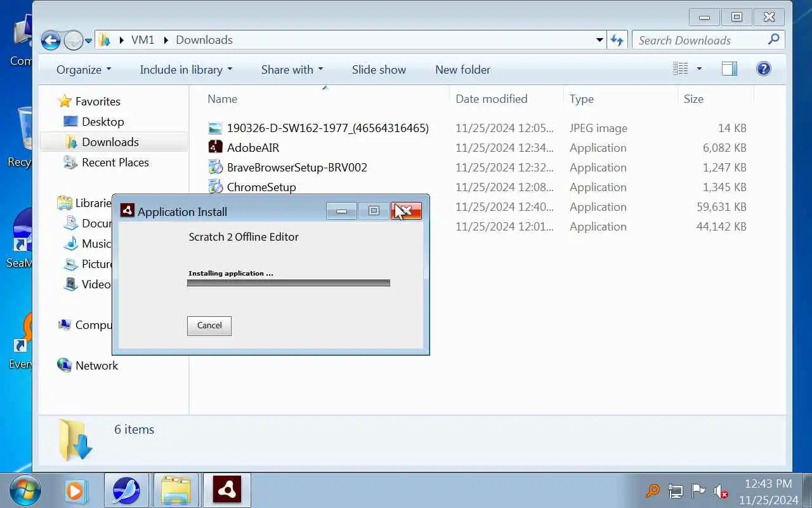The width and height of the screenshot is (812, 508).
Task: Select the AdobeAIR application file
Action: pos(253,148)
